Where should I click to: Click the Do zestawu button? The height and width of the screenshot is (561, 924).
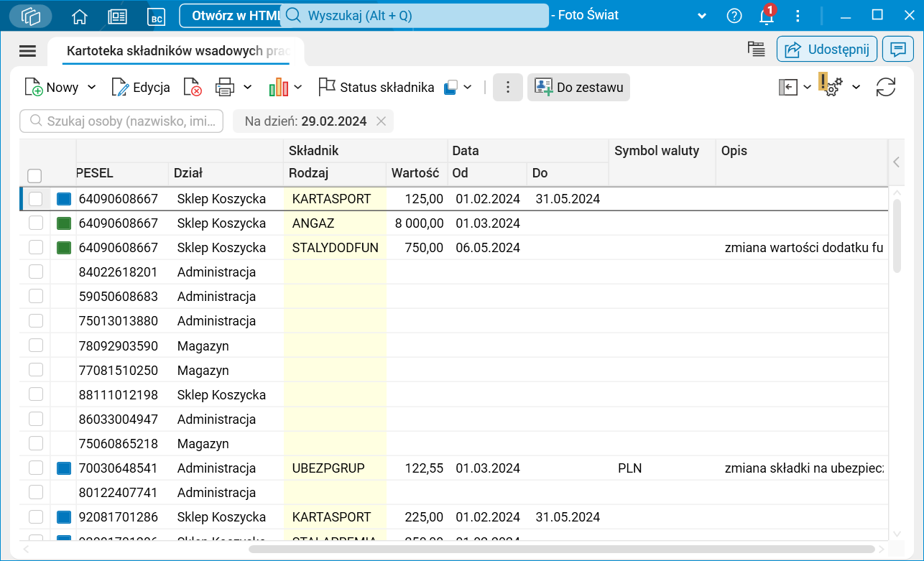click(578, 88)
